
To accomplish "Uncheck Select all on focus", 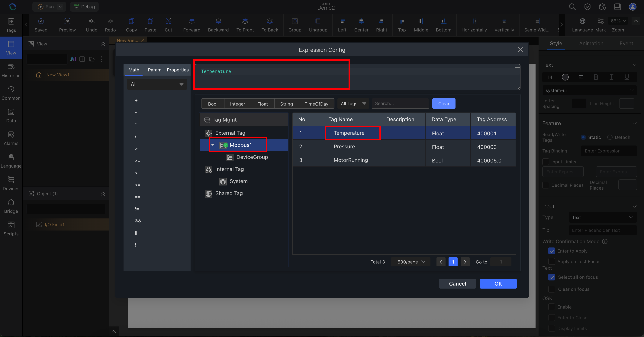I will [x=552, y=277].
